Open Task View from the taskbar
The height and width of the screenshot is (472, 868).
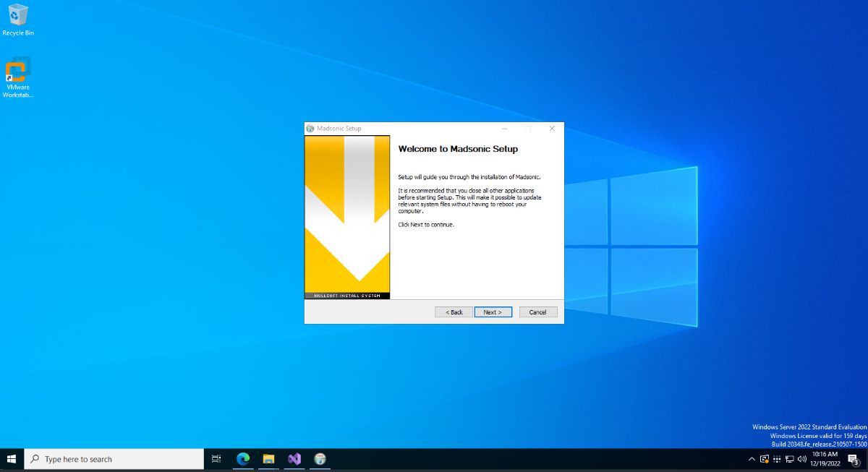click(216, 459)
